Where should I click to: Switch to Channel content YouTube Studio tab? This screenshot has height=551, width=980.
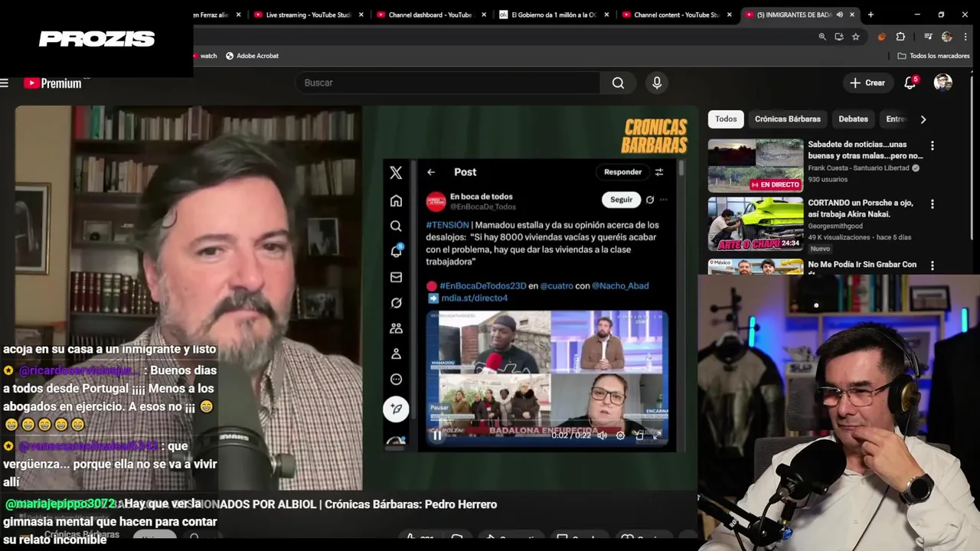pos(677,15)
